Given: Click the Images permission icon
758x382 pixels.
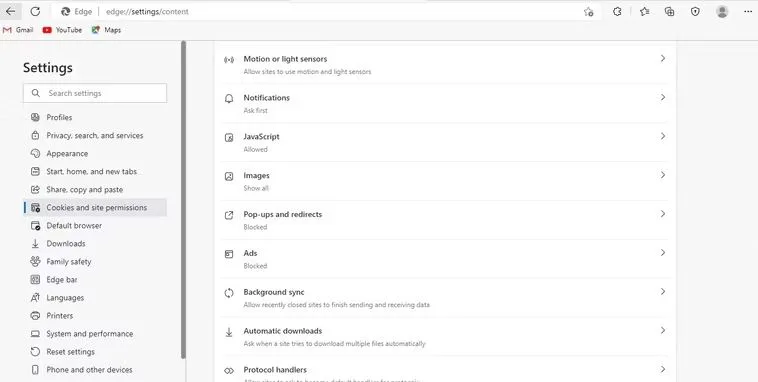Looking at the screenshot, I should [x=229, y=176].
